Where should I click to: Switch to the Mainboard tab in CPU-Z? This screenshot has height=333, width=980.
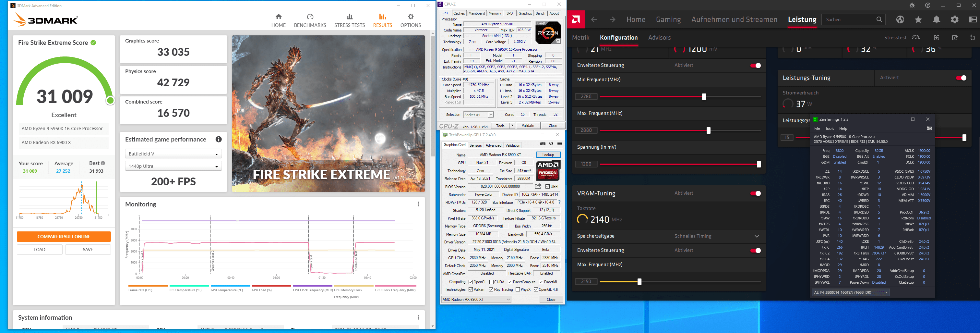click(476, 13)
